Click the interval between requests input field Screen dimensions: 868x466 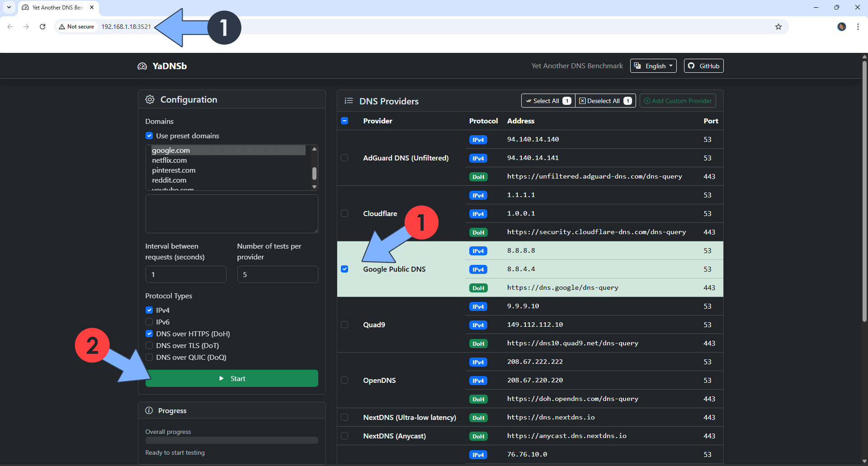click(186, 274)
